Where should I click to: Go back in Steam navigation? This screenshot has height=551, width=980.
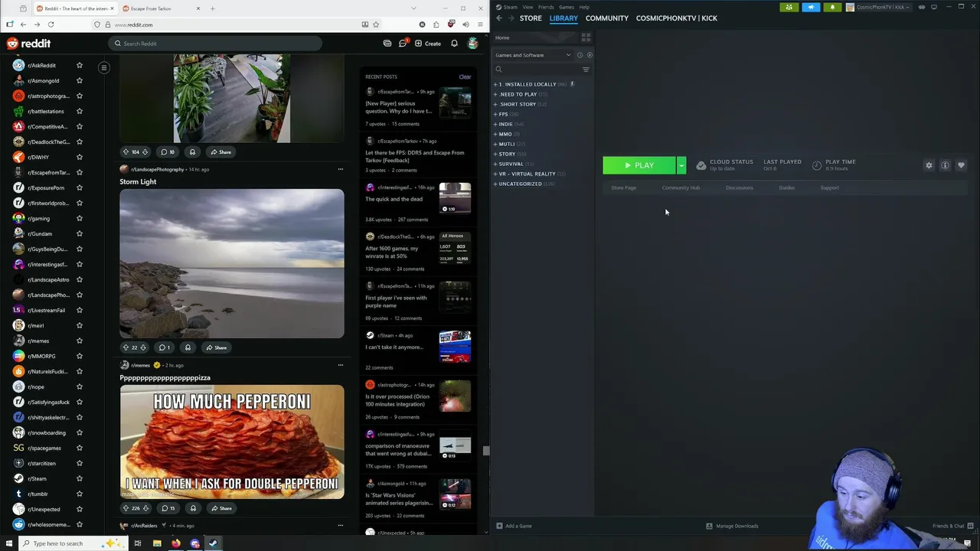pyautogui.click(x=499, y=18)
